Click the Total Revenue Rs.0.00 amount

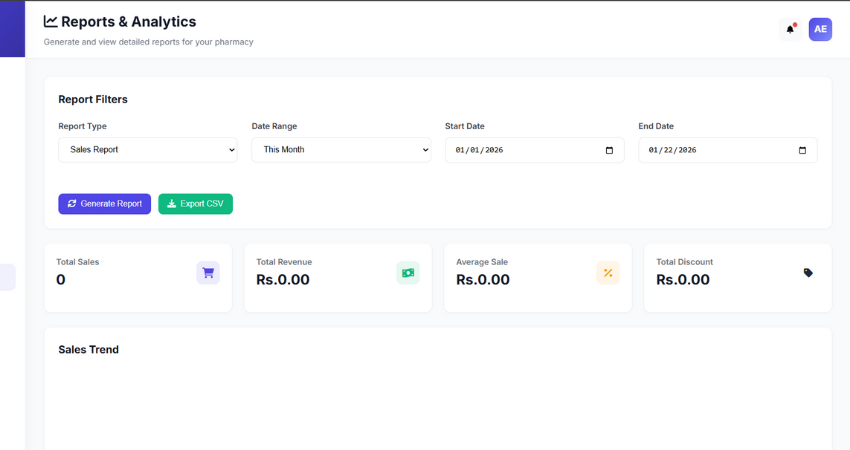point(283,280)
